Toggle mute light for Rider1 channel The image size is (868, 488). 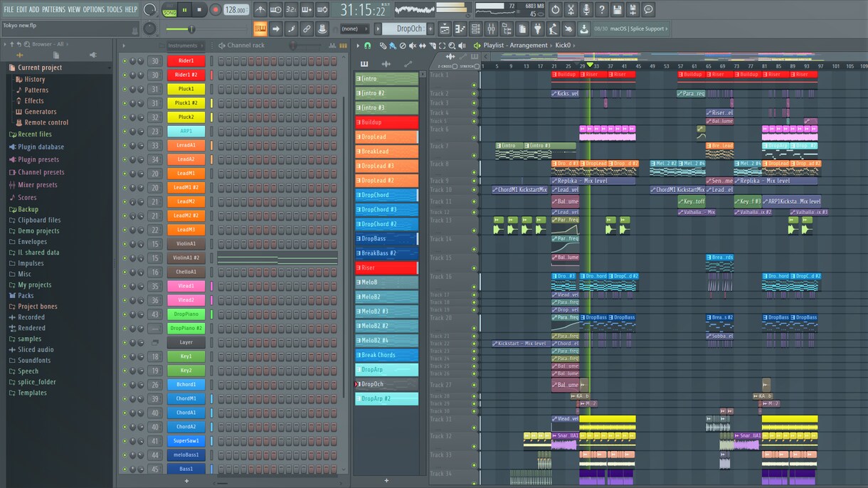(125, 61)
